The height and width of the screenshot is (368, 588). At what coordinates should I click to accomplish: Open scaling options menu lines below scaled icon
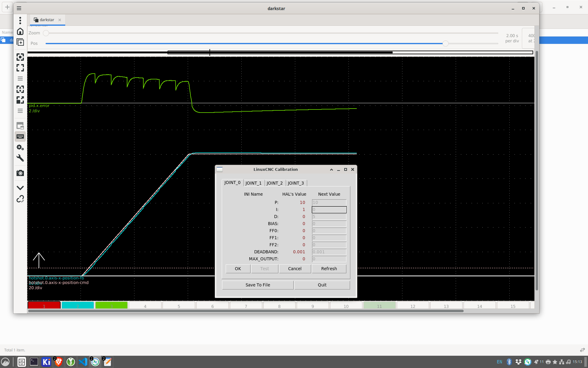[20, 111]
